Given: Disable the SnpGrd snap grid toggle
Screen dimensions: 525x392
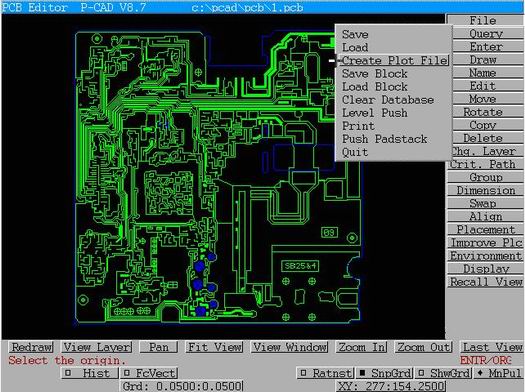Looking at the screenshot, I should (x=384, y=373).
